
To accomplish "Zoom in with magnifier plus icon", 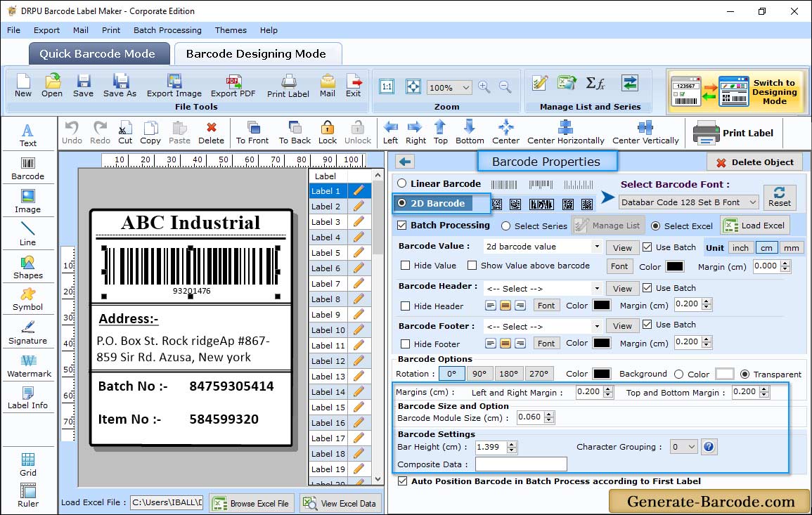I will 484,87.
